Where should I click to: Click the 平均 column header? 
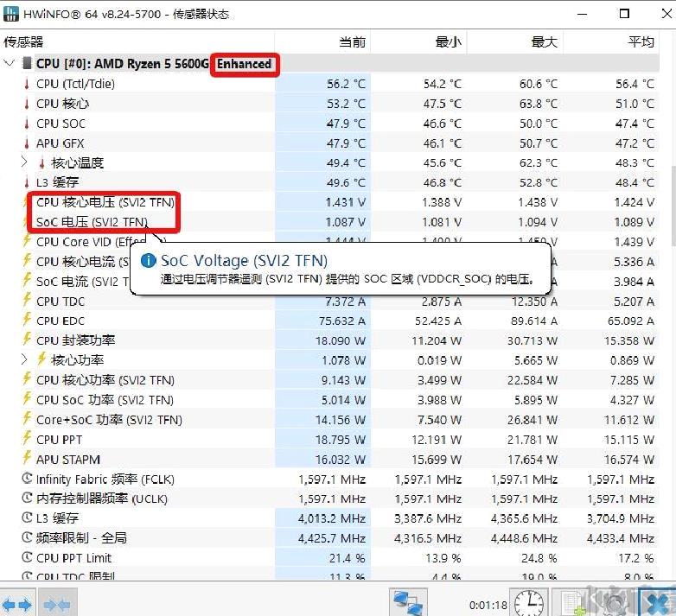click(x=611, y=41)
